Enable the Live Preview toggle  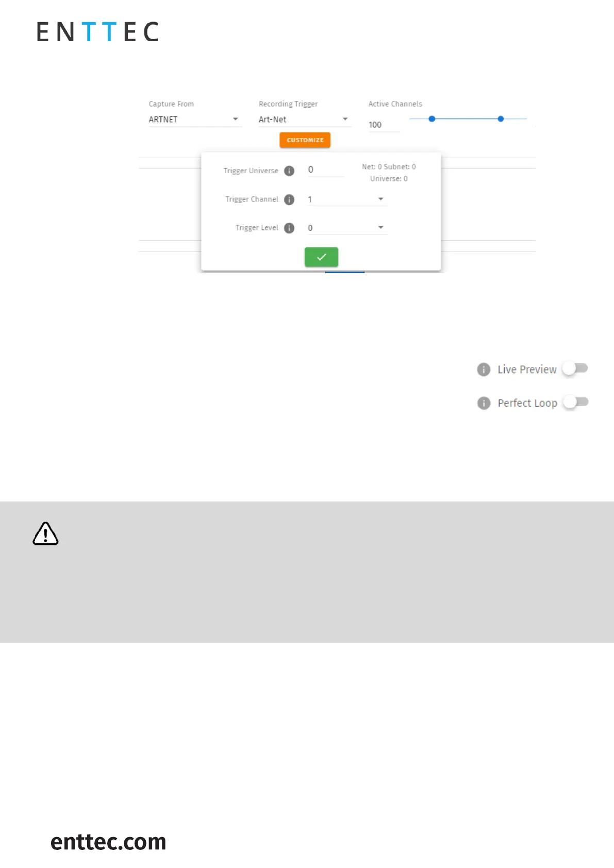575,369
